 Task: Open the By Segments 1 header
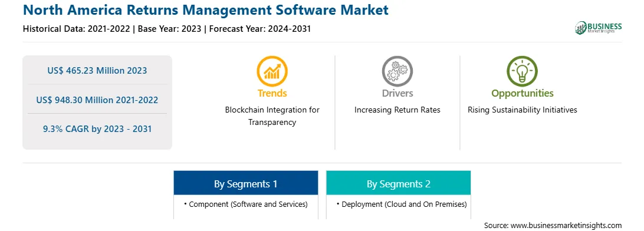(x=245, y=183)
